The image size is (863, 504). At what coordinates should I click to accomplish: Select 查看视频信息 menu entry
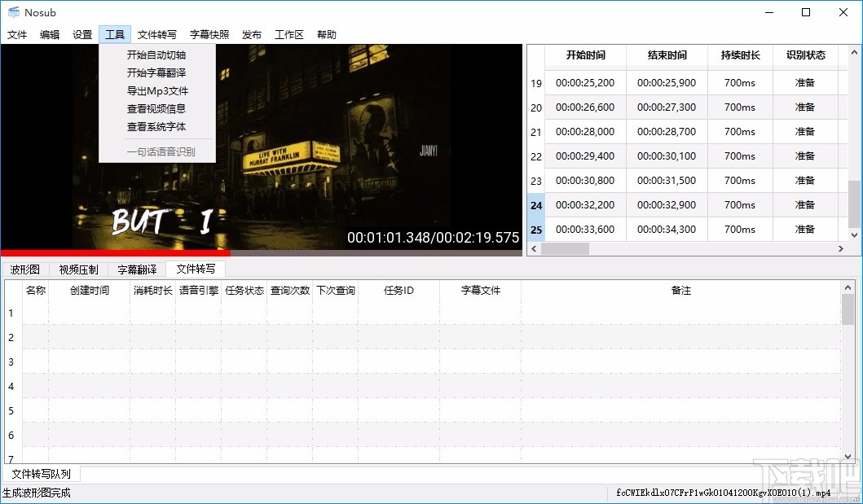tap(156, 109)
